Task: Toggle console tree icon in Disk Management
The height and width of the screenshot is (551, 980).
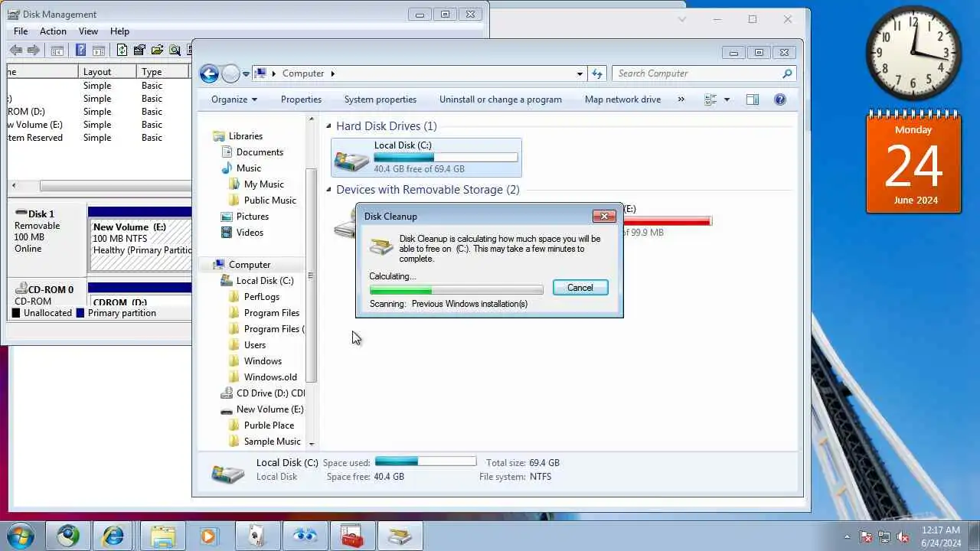Action: click(x=57, y=51)
